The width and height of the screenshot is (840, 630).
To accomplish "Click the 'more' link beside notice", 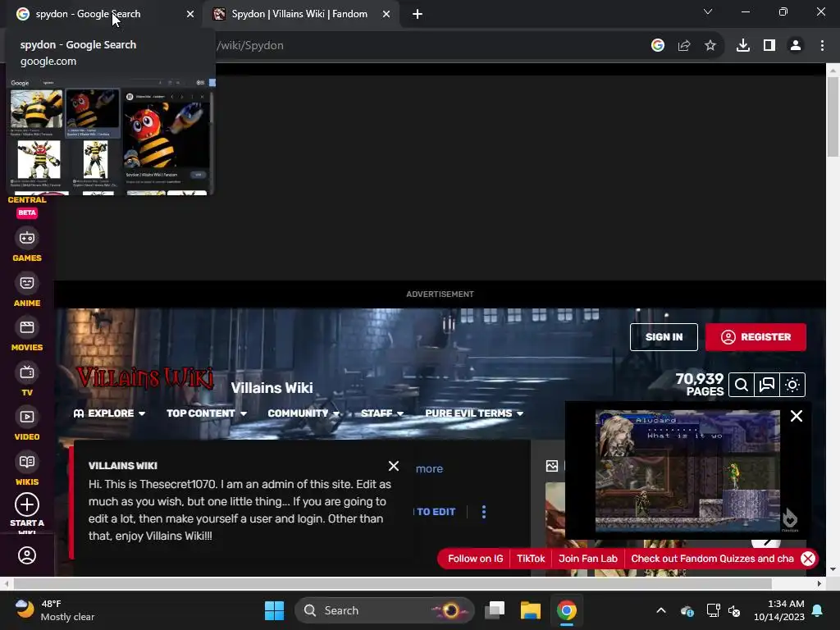I will (x=429, y=468).
